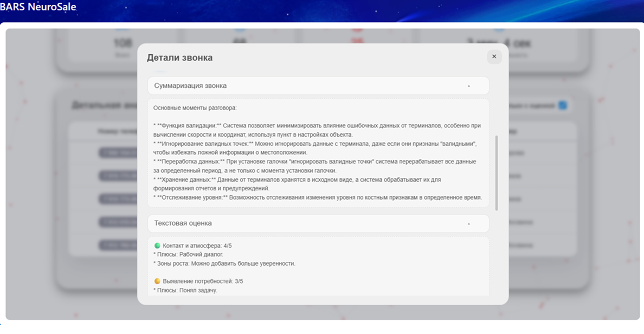Viewport: 644px width, 334px height.
Task: Click the Хранение данных summary bullet
Action: coord(297,184)
